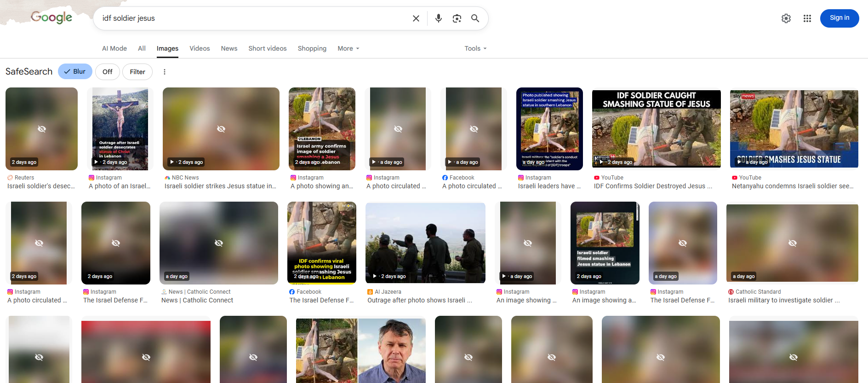Turn SafeSearch Off
Image resolution: width=868 pixels, height=383 pixels.
tap(108, 72)
